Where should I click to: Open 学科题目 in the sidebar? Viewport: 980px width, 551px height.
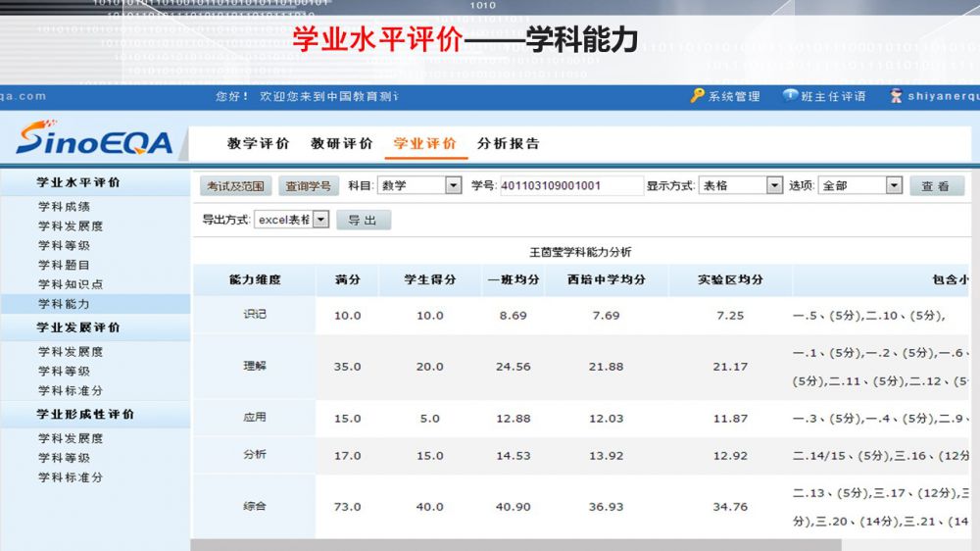(x=64, y=265)
